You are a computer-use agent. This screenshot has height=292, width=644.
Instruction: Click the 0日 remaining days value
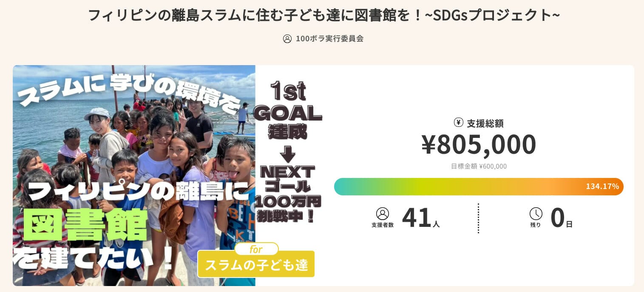pyautogui.click(x=561, y=218)
